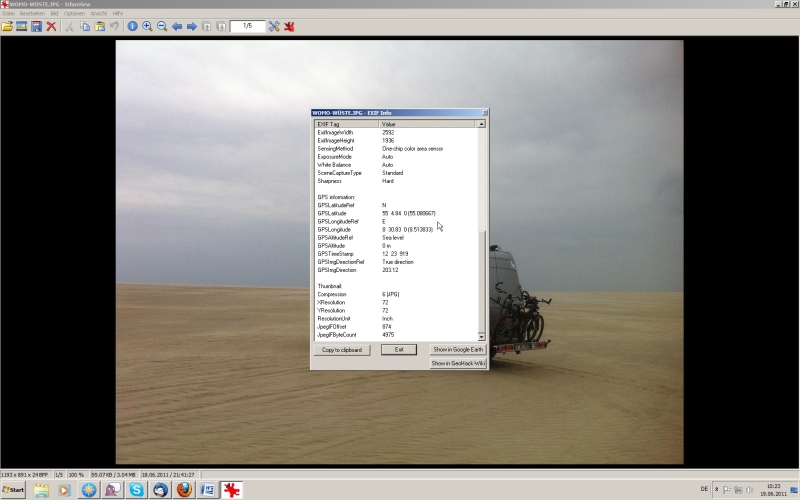Open the Datei menu
This screenshot has height=500, width=800.
pyautogui.click(x=8, y=13)
